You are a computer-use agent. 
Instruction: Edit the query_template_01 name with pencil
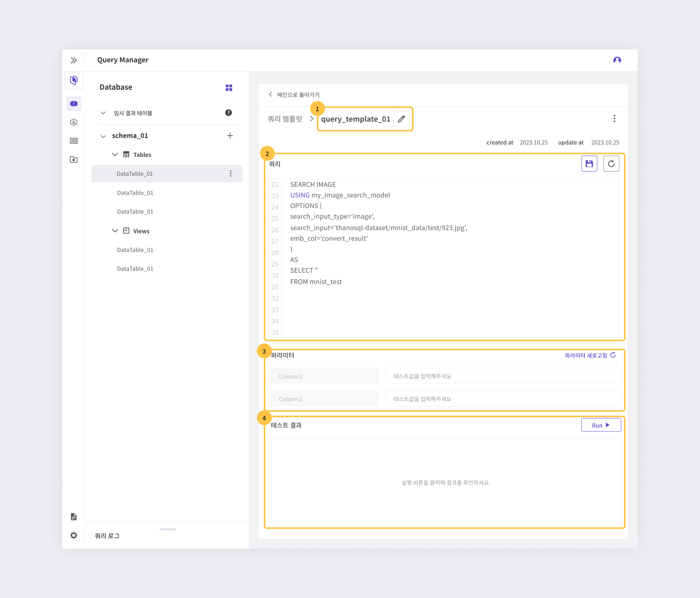401,119
